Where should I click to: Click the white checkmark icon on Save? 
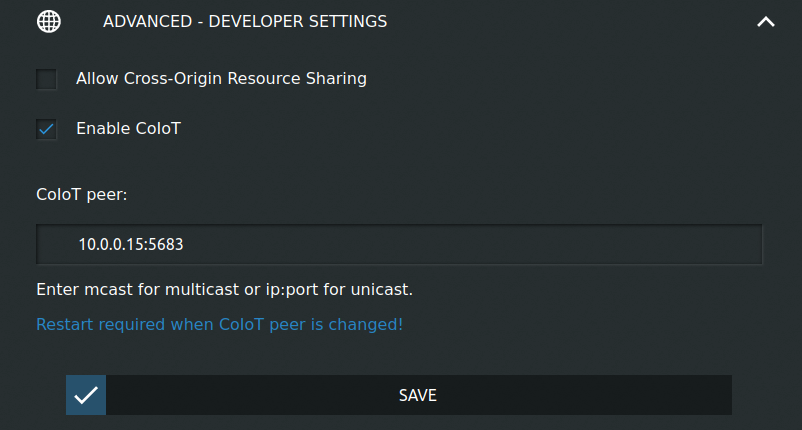pos(86,395)
